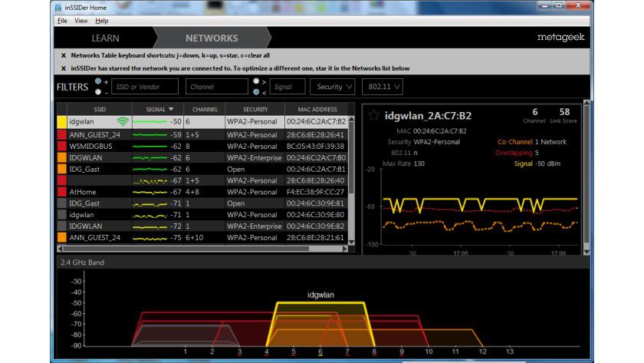Select the WSMIDGBUS network name
The height and width of the screenshot is (363, 644).
(90, 147)
